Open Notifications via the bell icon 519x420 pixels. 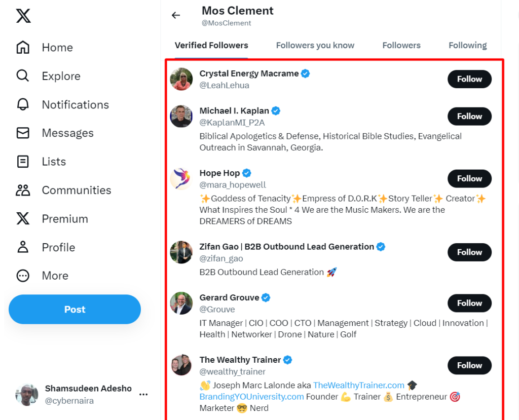(x=23, y=104)
